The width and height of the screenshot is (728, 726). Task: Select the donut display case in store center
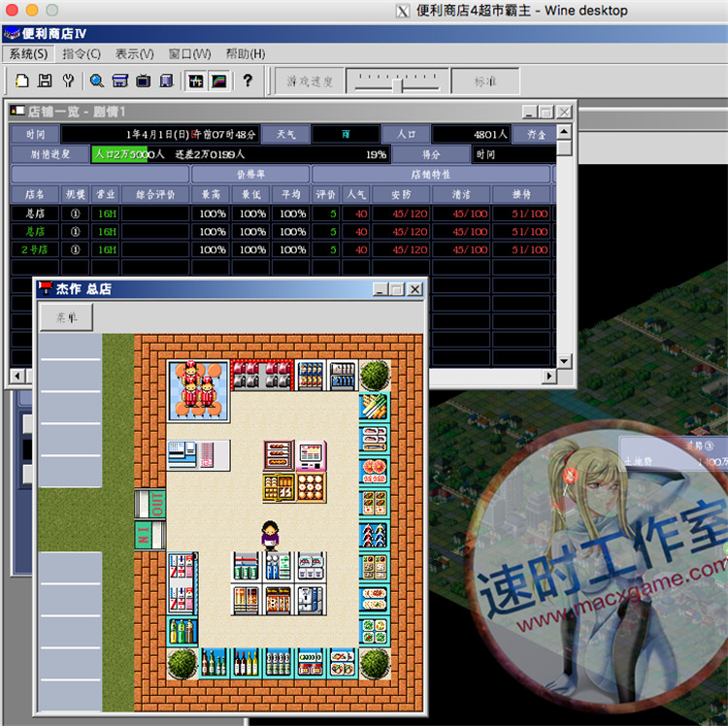(311, 487)
